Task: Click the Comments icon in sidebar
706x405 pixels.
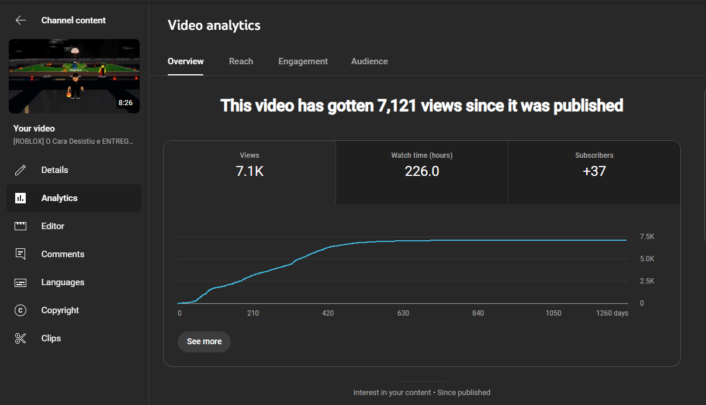Action: tap(21, 254)
